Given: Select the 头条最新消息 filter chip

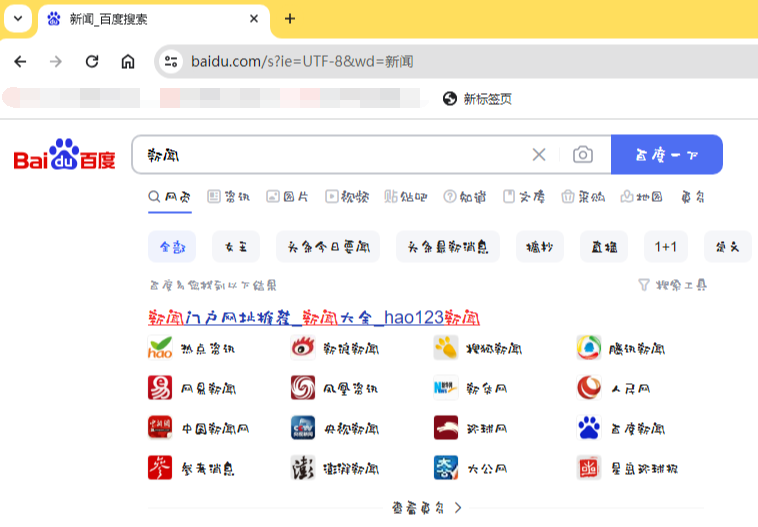Looking at the screenshot, I should 448,247.
